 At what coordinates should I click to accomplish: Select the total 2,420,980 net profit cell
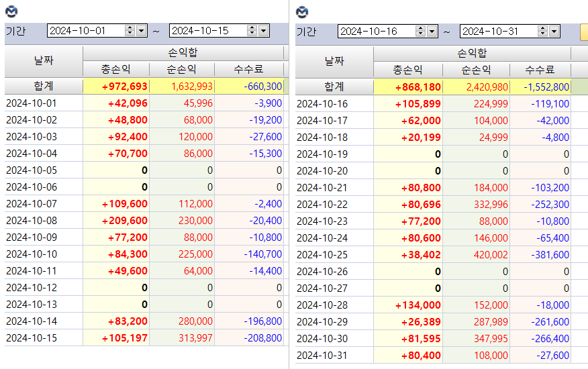coord(477,87)
